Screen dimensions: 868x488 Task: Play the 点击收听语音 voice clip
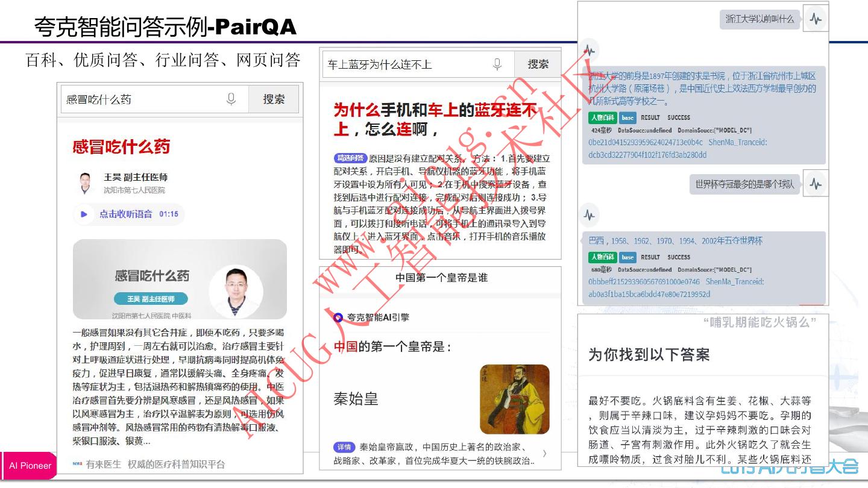pos(84,214)
